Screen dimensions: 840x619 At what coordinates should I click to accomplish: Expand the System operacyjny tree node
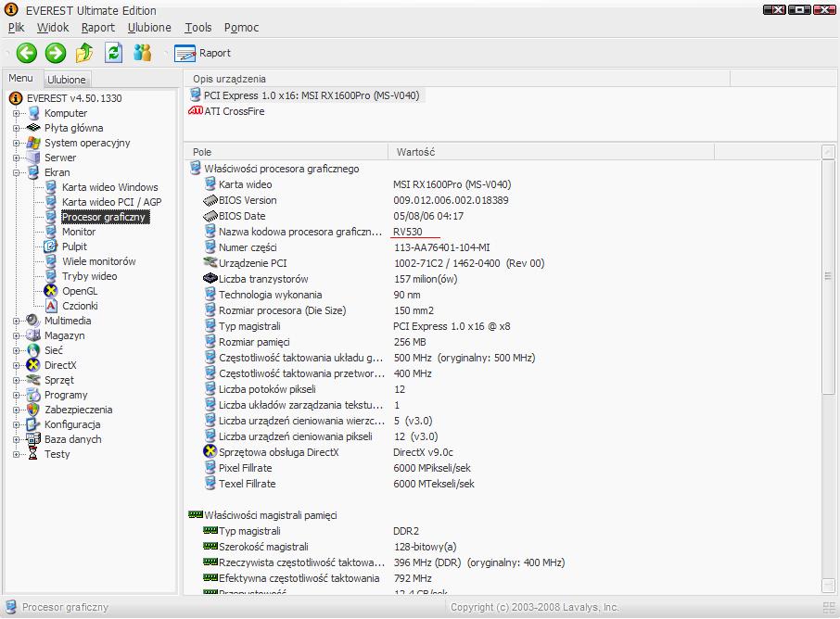click(16, 143)
